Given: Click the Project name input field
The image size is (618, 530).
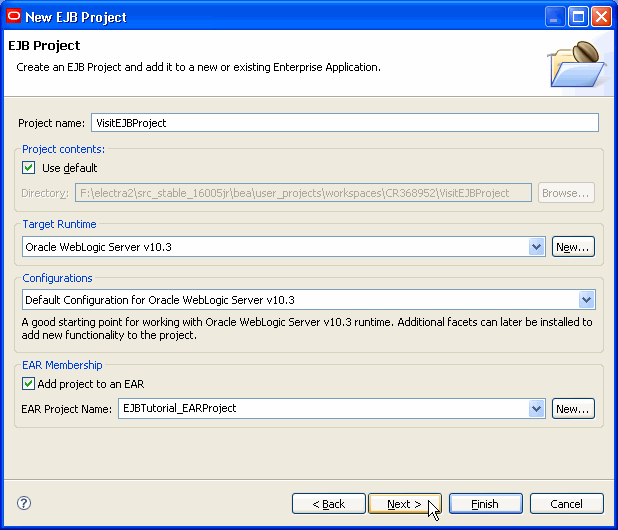Looking at the screenshot, I should click(345, 123).
